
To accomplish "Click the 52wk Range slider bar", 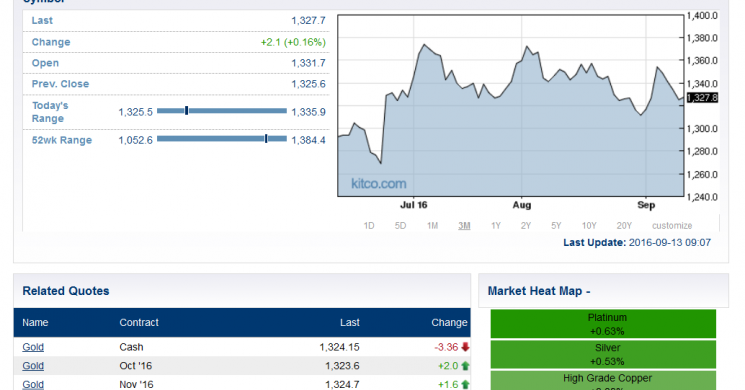I will (x=222, y=139).
